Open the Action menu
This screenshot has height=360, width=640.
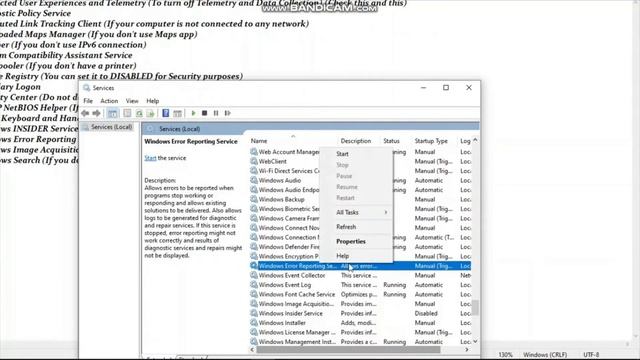tap(109, 101)
